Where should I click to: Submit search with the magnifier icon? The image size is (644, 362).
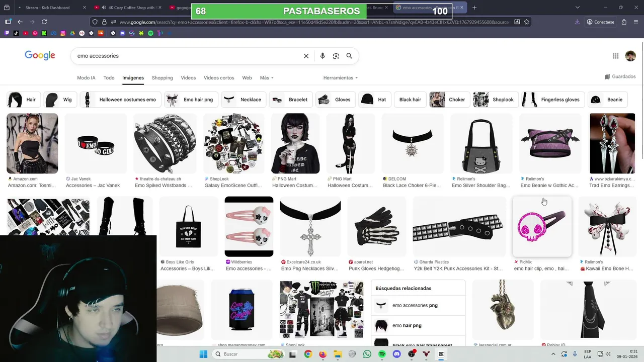tap(349, 56)
